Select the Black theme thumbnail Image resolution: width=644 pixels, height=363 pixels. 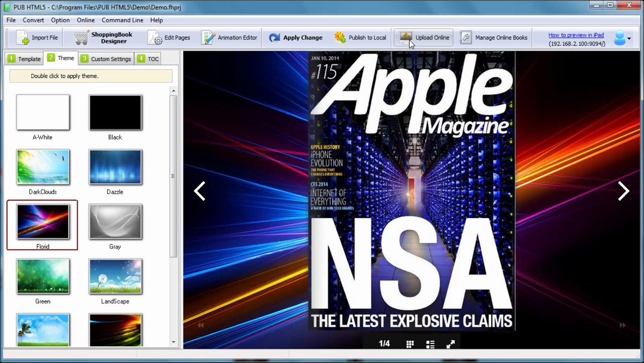(x=115, y=112)
